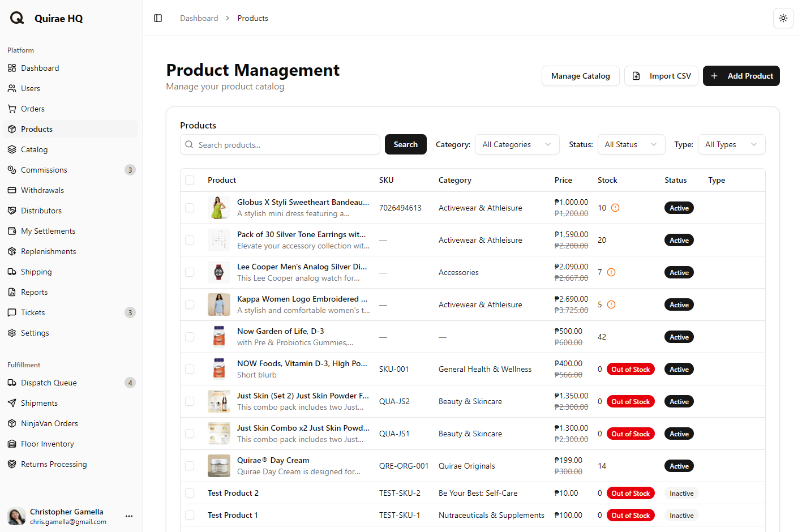Image resolution: width=802 pixels, height=532 pixels.
Task: Tick checkbox for Now Garden of Life D-3
Action: [x=190, y=337]
